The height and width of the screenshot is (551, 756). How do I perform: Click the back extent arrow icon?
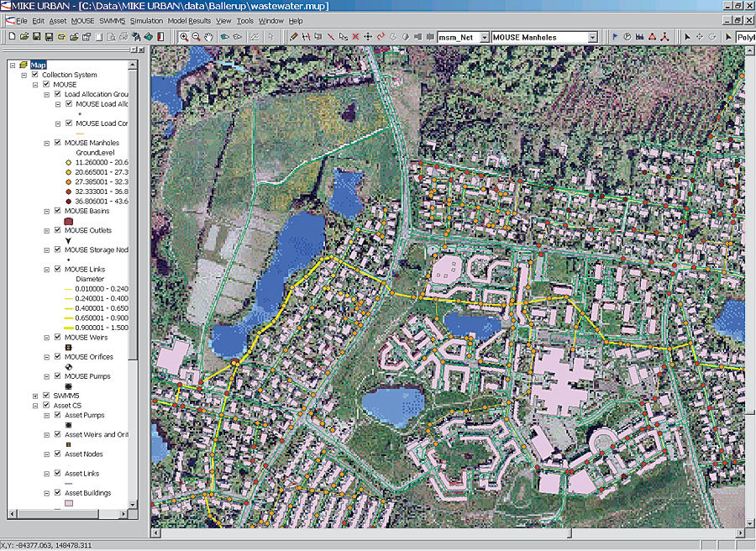point(224,37)
